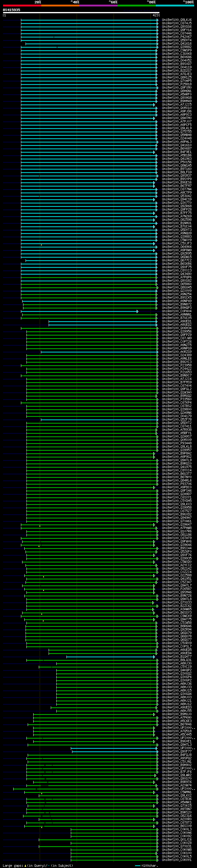Click the hit label UniRef100_C6T4J5
This screenshot has width=197, height=868.
(177, 23)
